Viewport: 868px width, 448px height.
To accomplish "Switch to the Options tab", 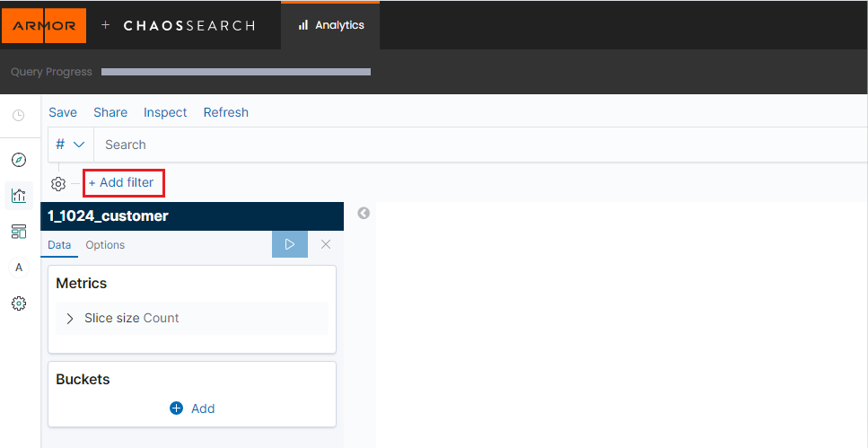I will click(105, 245).
